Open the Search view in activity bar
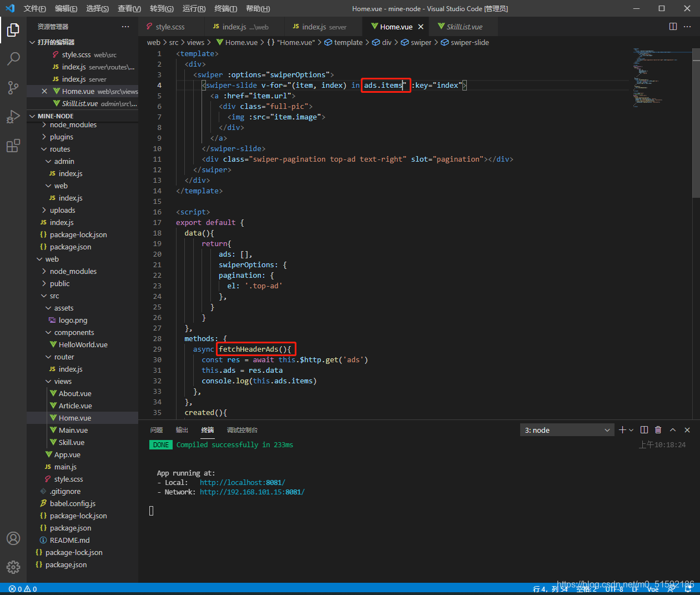This screenshot has height=595, width=700. pos(13,58)
